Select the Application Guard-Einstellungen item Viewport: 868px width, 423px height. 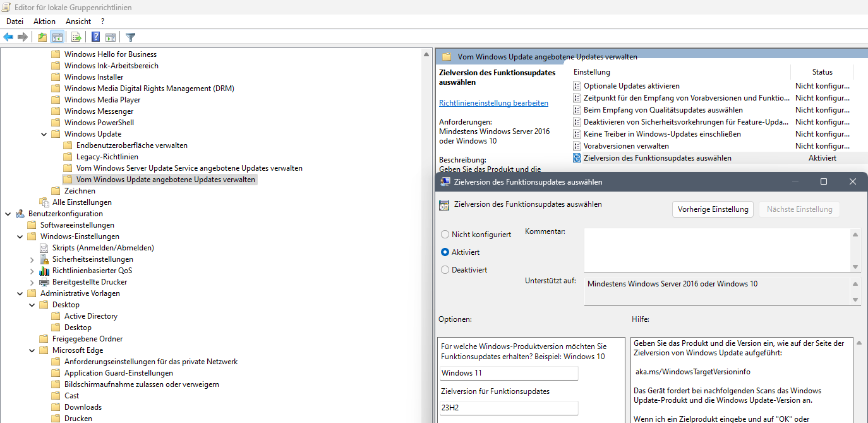pyautogui.click(x=119, y=373)
